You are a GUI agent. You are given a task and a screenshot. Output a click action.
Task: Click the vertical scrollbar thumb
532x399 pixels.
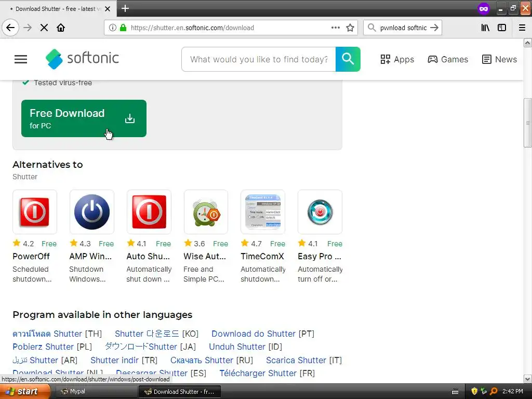coord(528,123)
